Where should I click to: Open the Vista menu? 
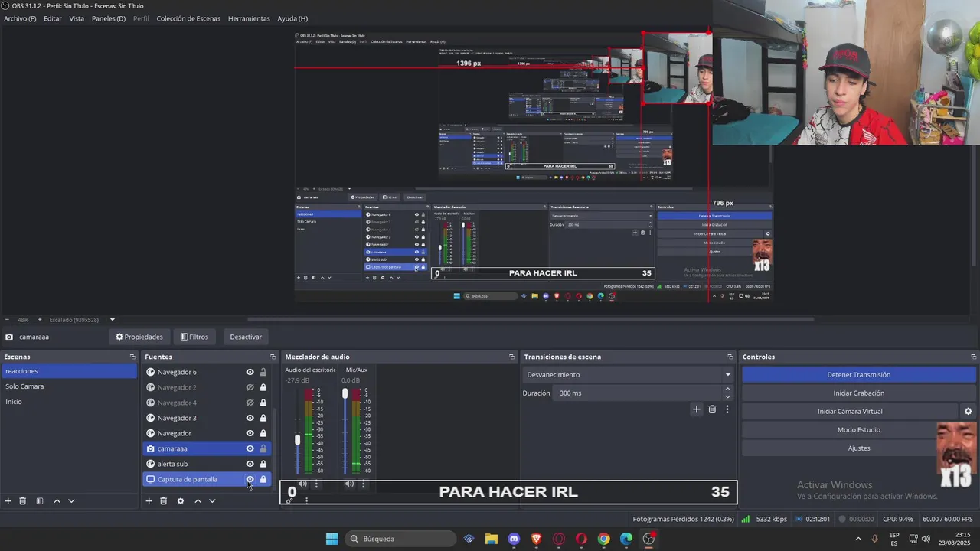[x=77, y=18]
